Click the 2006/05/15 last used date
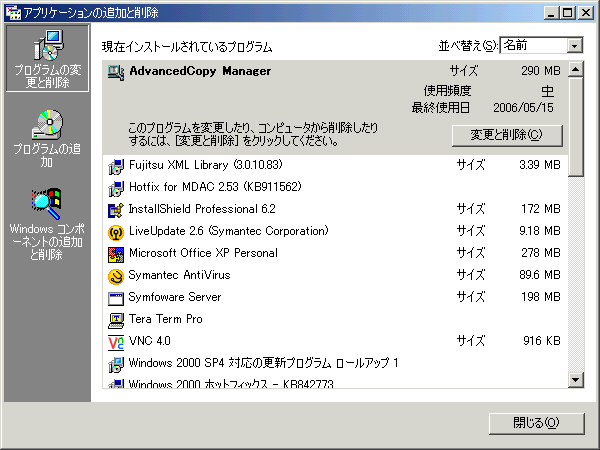This screenshot has height=450, width=600. click(523, 108)
